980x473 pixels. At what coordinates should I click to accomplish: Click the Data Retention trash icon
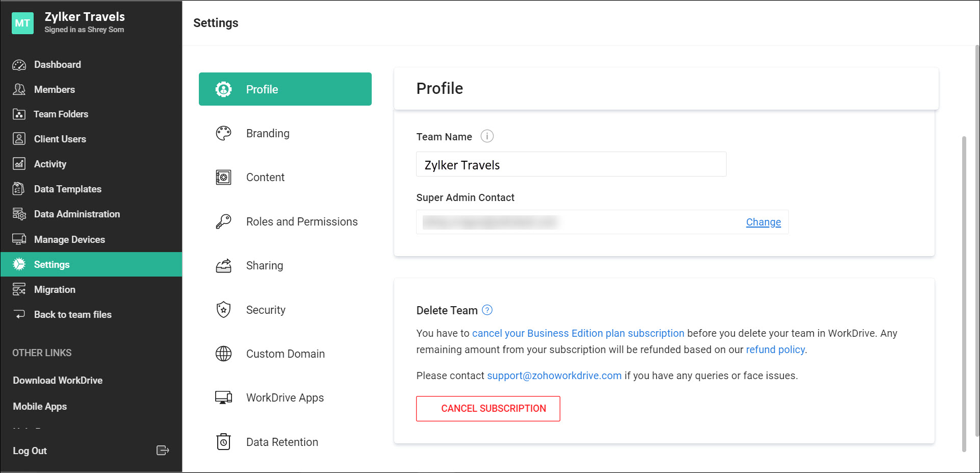[x=223, y=442]
